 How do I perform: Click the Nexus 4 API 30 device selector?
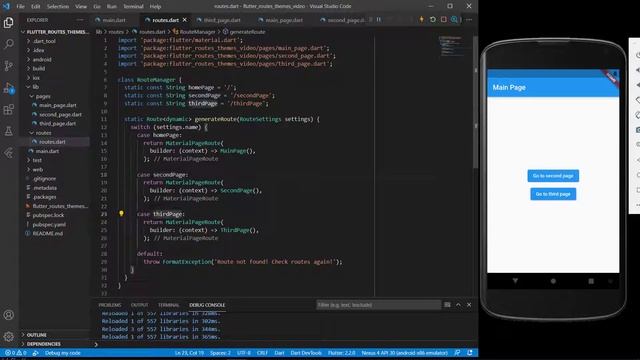[404, 353]
